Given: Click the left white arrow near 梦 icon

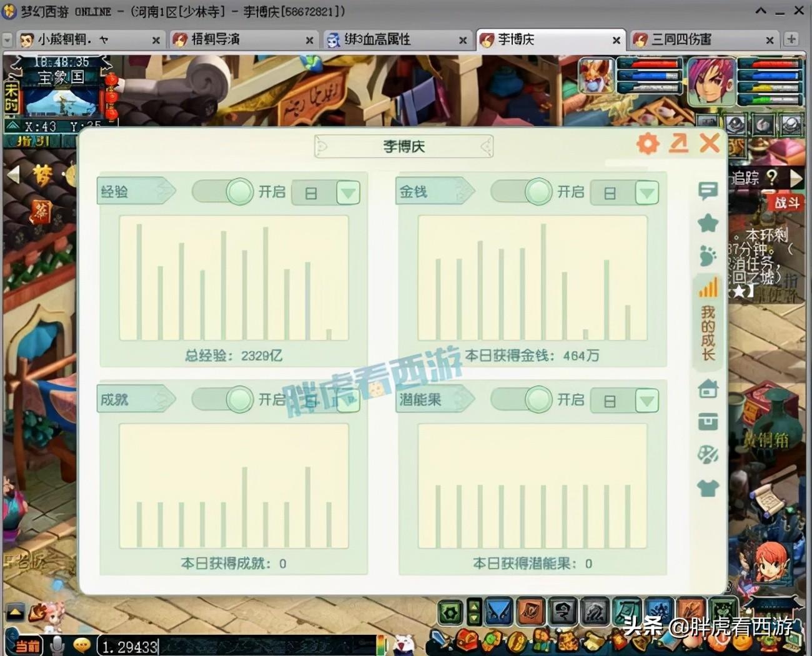Looking at the screenshot, I should click(13, 174).
